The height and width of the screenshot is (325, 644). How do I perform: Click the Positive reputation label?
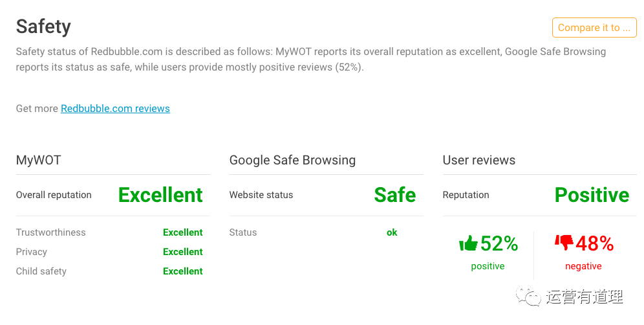[x=592, y=195]
